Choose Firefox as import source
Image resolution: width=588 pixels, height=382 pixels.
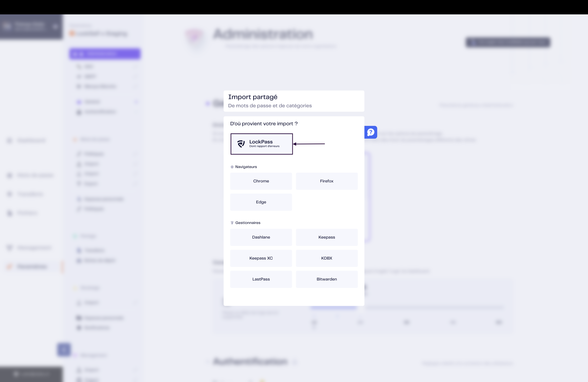[x=327, y=181]
